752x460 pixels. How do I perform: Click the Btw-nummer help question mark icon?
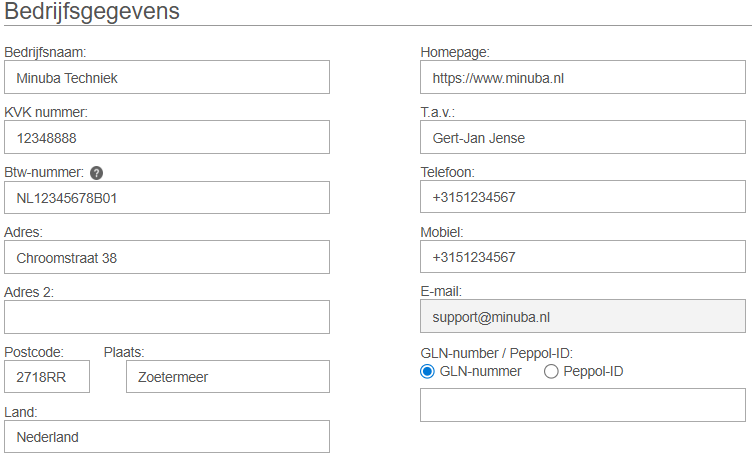(x=96, y=173)
